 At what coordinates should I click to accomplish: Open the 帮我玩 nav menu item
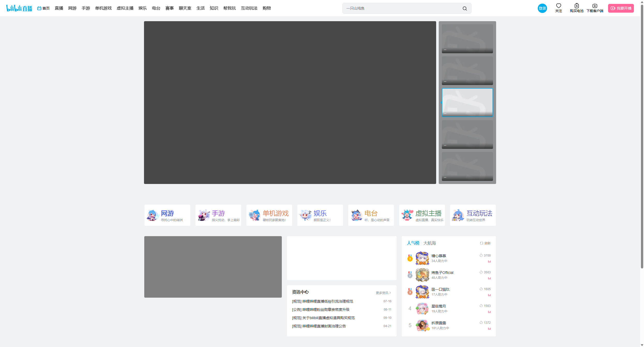tap(230, 8)
